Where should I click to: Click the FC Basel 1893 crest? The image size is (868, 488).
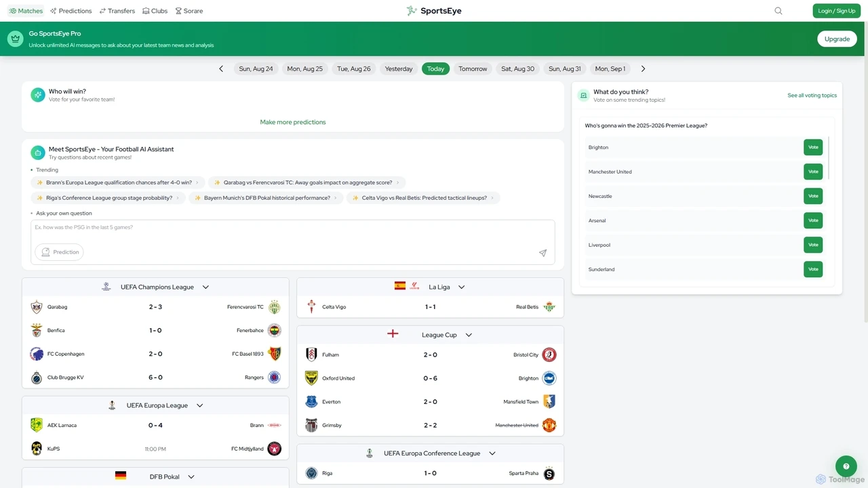275,354
